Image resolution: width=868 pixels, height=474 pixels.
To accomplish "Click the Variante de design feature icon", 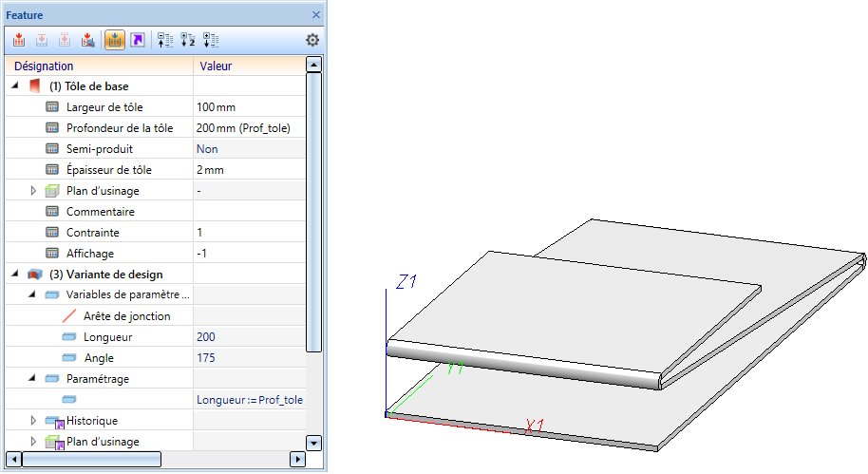I will click(x=35, y=275).
